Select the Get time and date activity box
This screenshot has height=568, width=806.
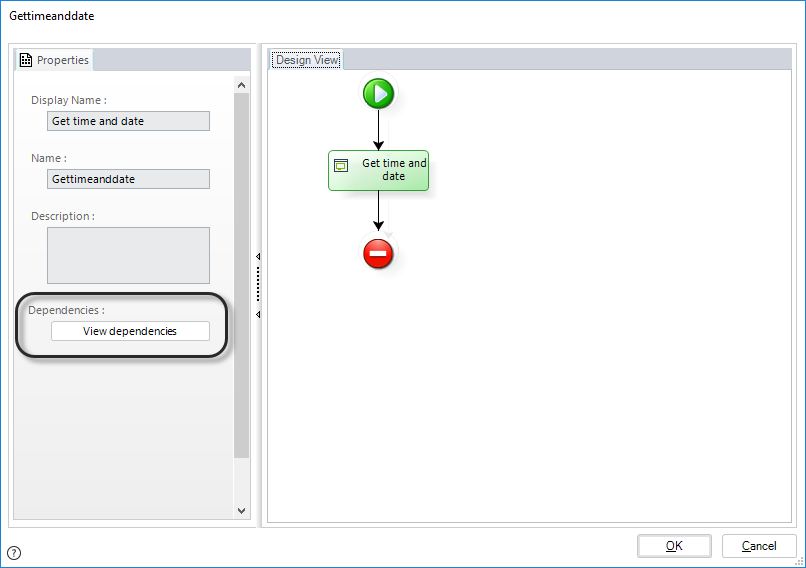[x=378, y=170]
